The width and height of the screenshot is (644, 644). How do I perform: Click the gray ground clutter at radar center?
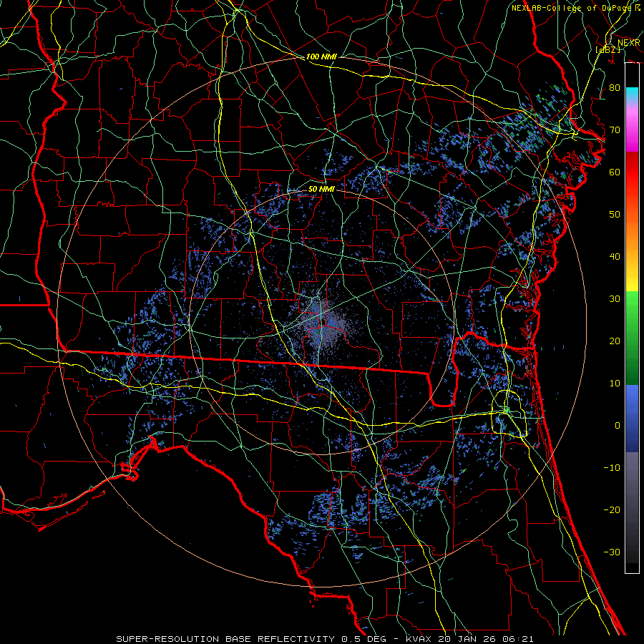pos(324,324)
